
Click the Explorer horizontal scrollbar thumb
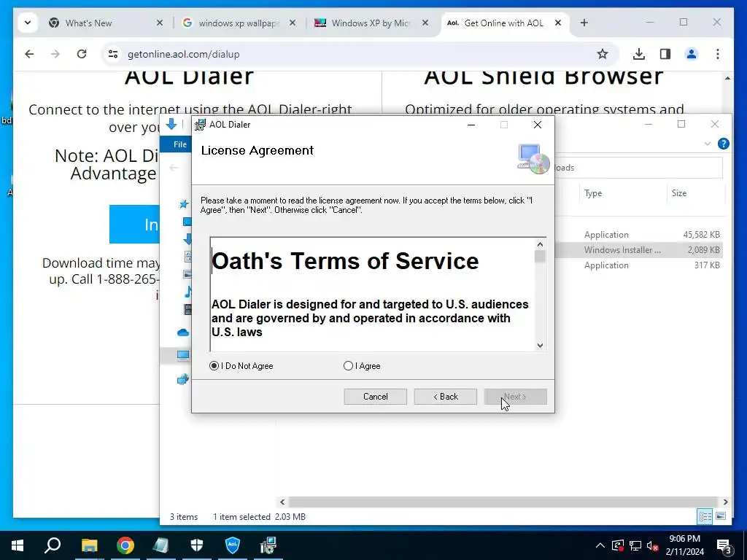coord(503,502)
